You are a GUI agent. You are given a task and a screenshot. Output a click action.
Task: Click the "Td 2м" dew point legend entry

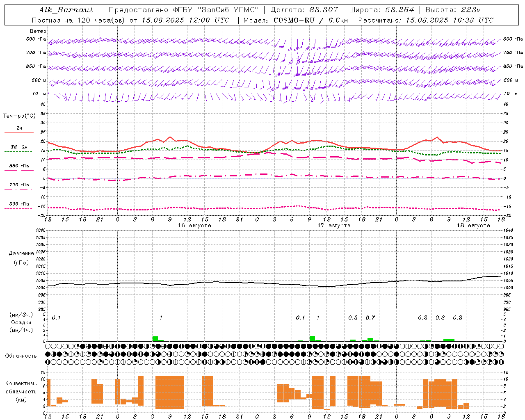tap(19, 147)
